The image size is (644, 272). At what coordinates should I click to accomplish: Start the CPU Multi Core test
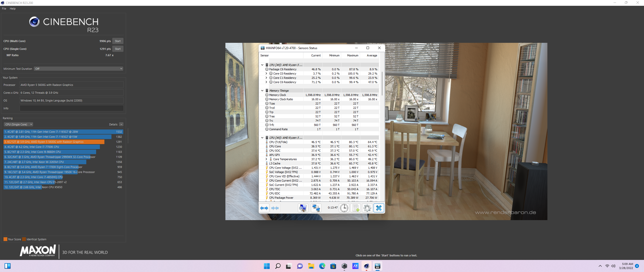coord(118,41)
